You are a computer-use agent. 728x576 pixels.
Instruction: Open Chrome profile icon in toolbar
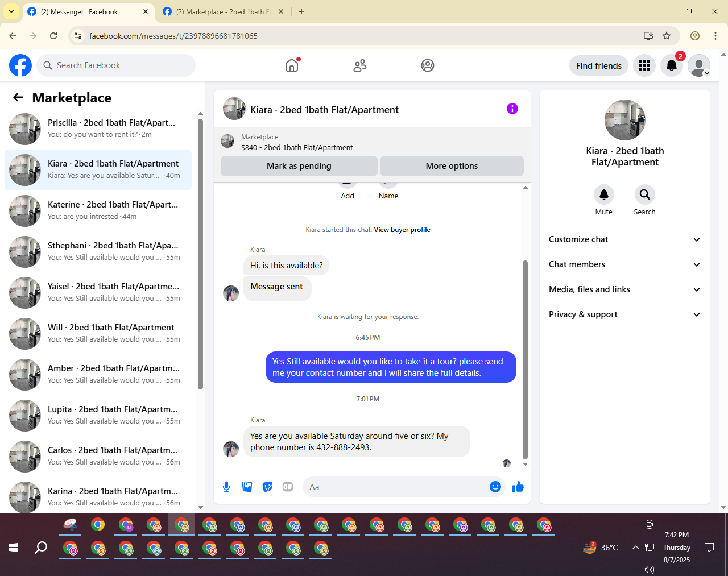point(695,36)
